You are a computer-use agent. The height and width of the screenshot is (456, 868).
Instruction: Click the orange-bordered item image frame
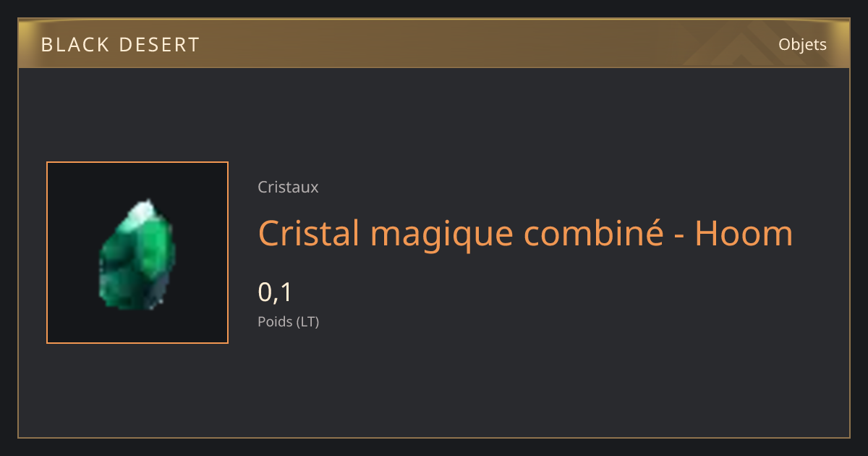pyautogui.click(x=137, y=253)
